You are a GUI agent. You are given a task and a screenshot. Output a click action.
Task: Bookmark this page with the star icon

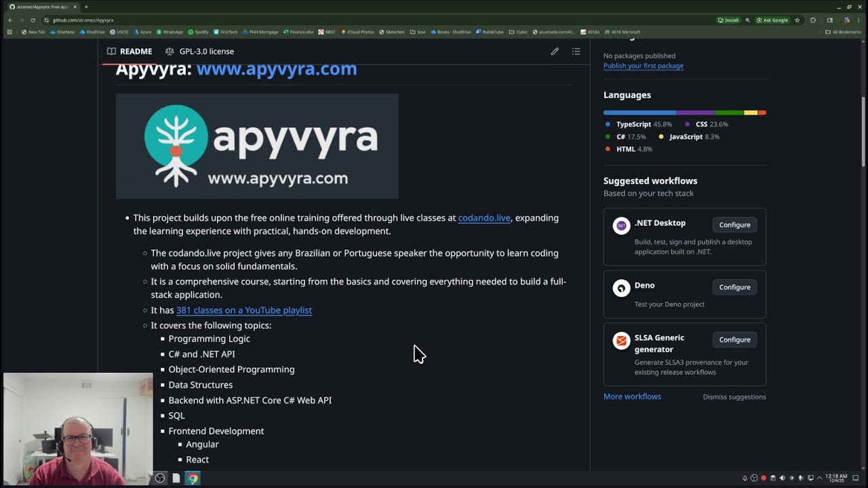coord(797,20)
